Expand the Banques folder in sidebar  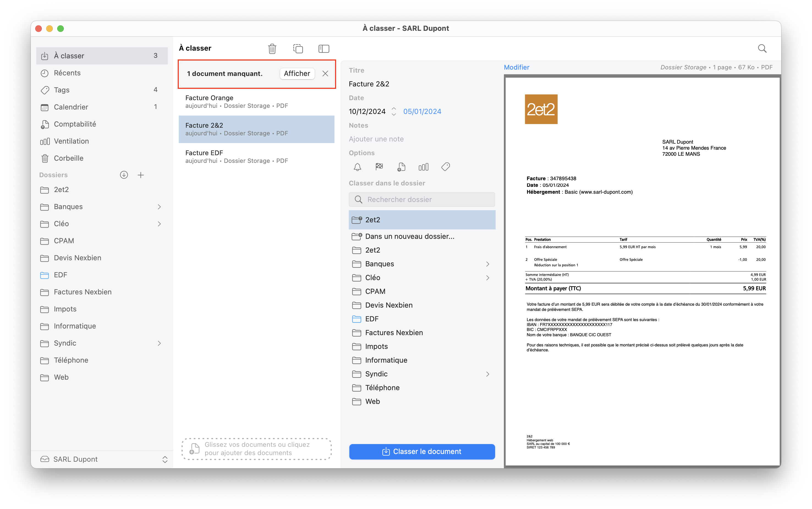click(159, 207)
